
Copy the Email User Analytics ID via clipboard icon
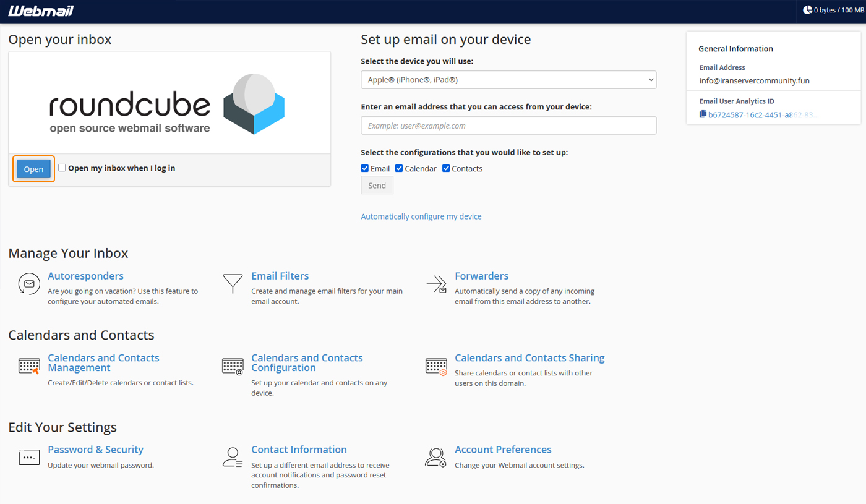(703, 114)
